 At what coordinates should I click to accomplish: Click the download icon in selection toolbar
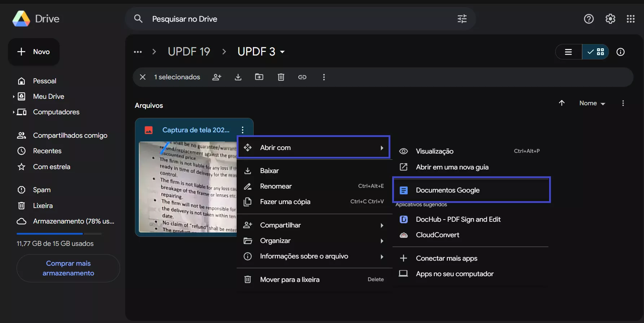pyautogui.click(x=238, y=77)
